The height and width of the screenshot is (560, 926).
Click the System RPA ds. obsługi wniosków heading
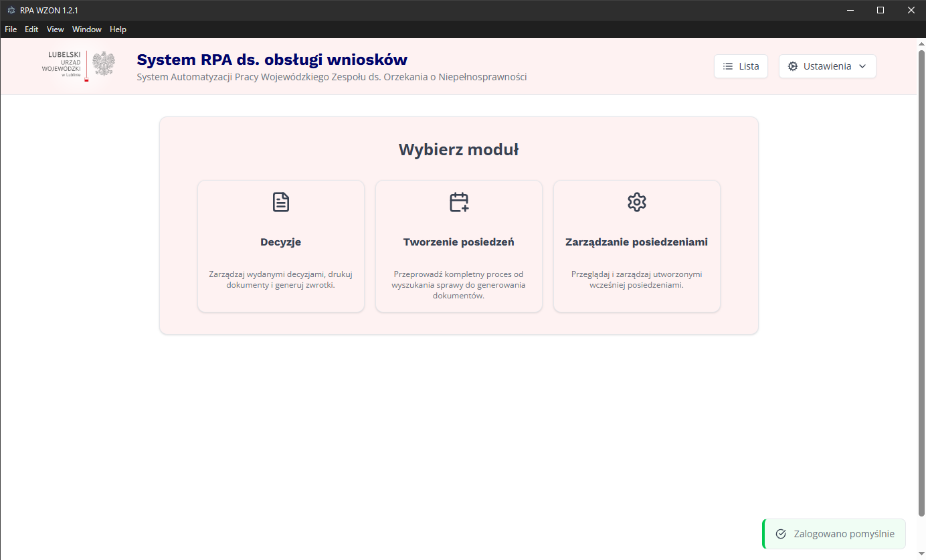pyautogui.click(x=272, y=60)
